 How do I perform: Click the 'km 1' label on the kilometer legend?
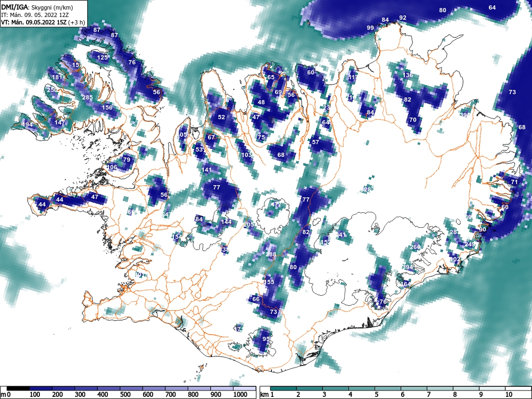pyautogui.click(x=267, y=395)
